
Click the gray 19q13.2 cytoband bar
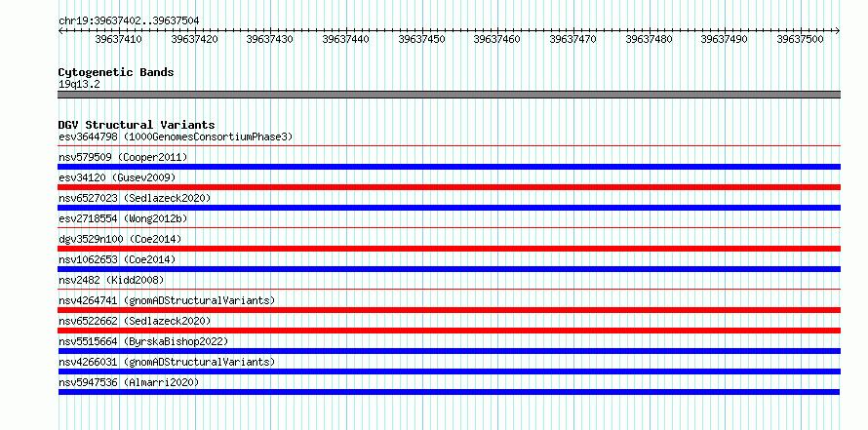pos(449,95)
